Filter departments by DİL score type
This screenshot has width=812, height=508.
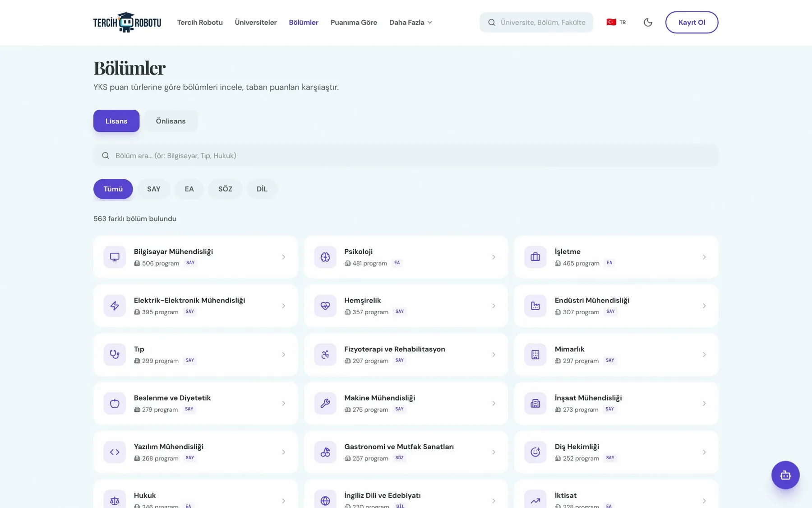262,189
